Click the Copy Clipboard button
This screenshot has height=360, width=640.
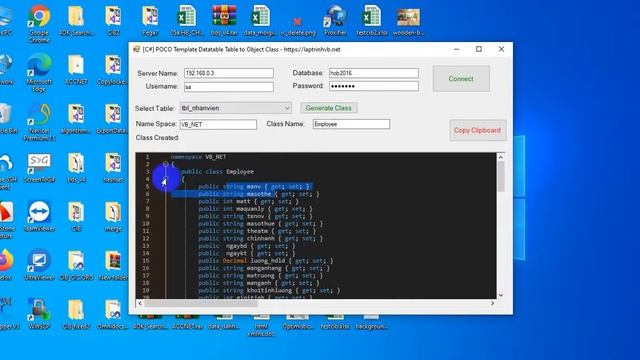point(477,130)
